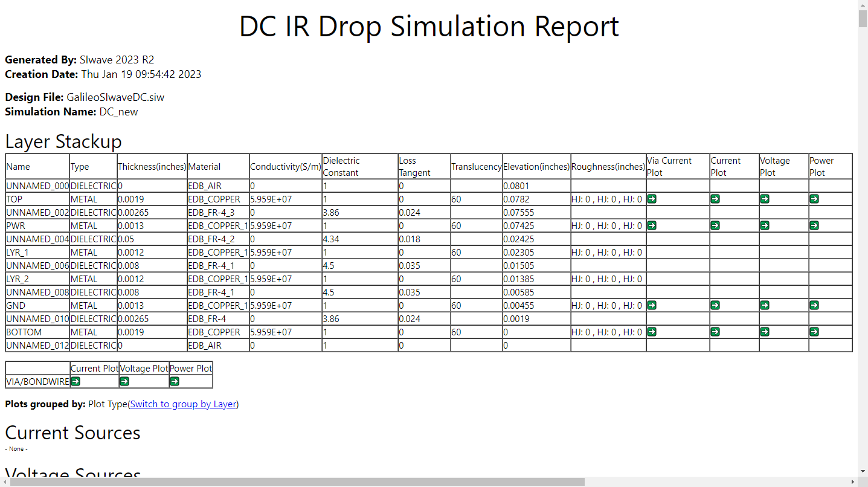Open the Voltage Plot for TOP layer

pos(765,198)
